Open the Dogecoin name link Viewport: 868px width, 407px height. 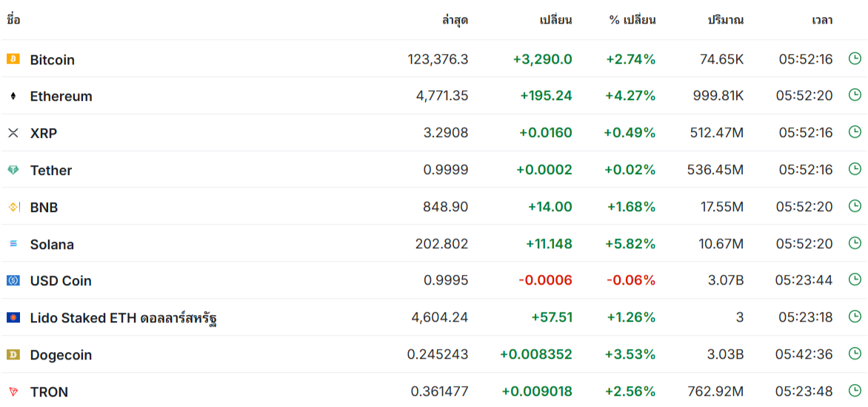(x=61, y=355)
